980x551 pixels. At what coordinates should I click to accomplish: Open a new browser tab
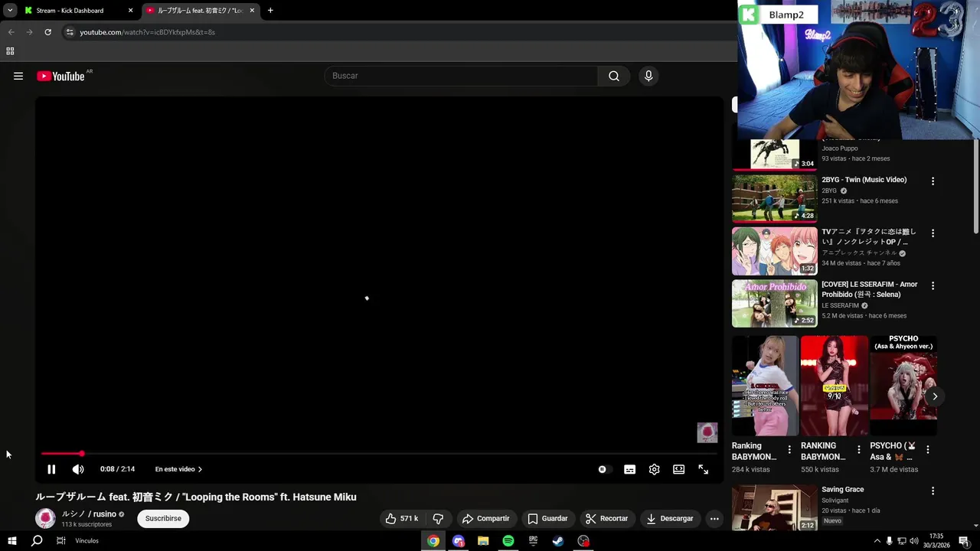coord(270,11)
